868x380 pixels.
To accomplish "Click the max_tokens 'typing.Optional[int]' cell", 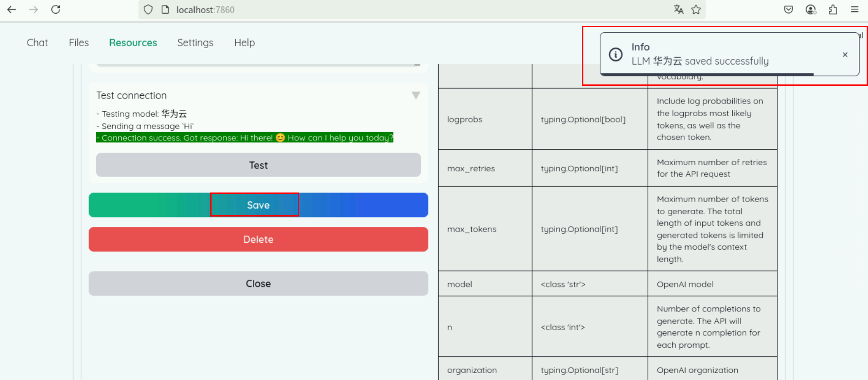I will pyautogui.click(x=590, y=229).
